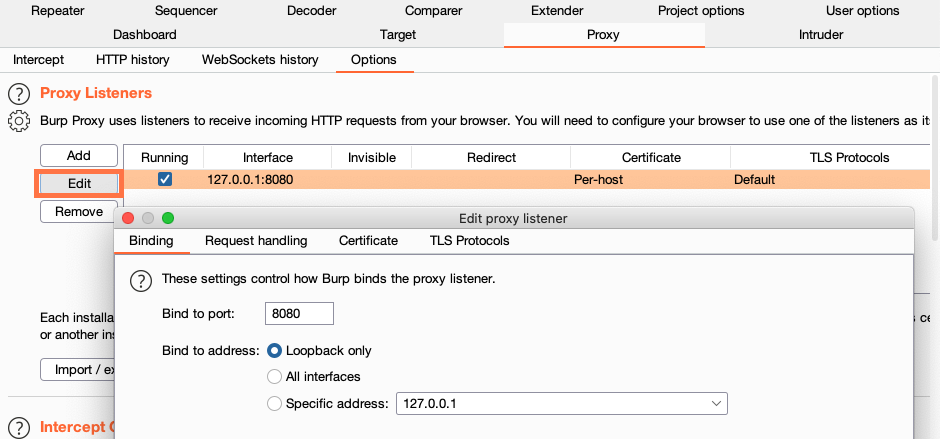Open Certificate tab in dialog
Screen dimensions: 940x439
pos(368,241)
